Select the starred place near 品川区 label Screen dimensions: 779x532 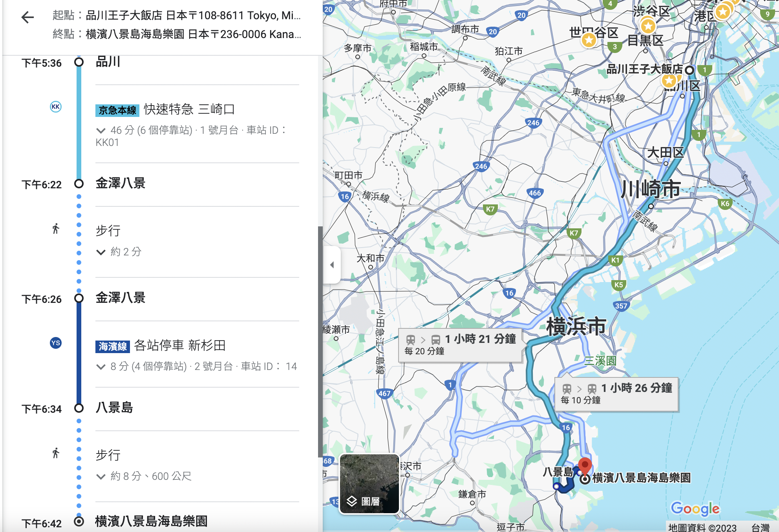[x=669, y=81]
